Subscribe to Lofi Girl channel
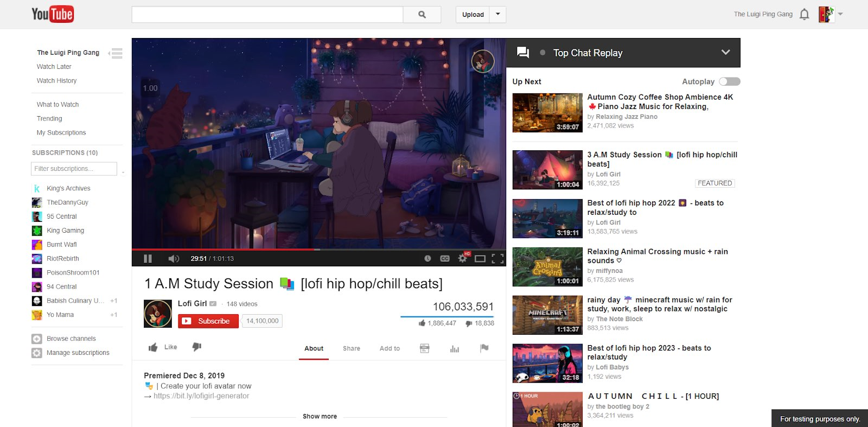The image size is (868, 427). (x=208, y=321)
